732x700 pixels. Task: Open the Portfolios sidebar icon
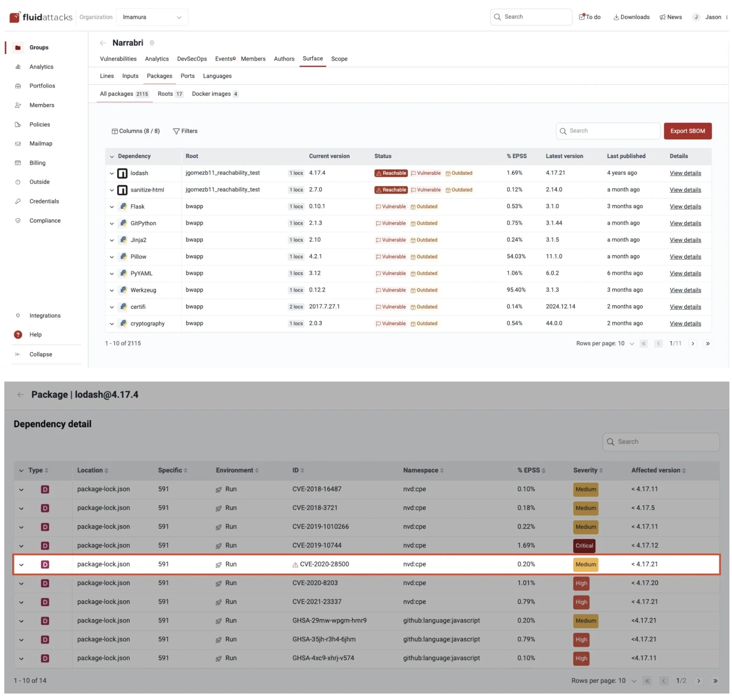(18, 86)
